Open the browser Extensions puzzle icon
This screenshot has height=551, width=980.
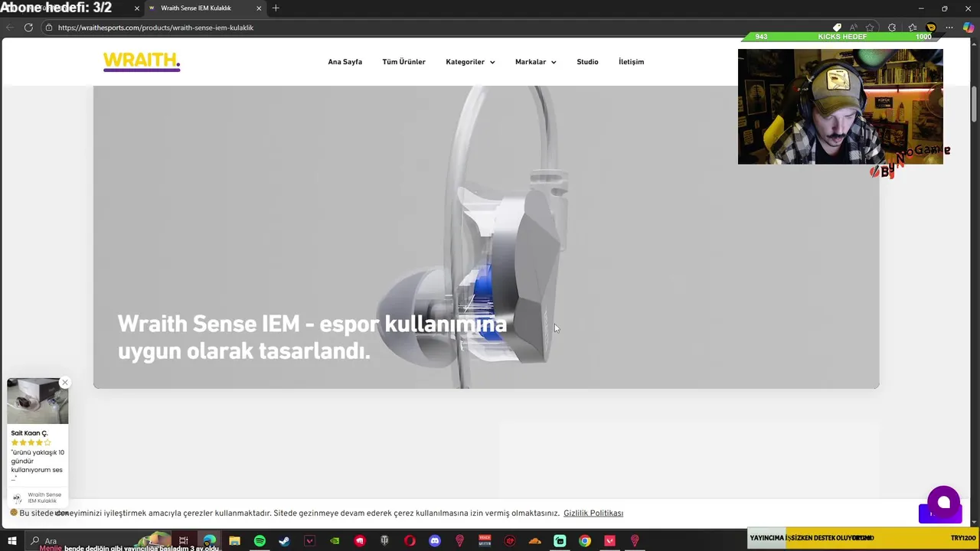tap(892, 28)
